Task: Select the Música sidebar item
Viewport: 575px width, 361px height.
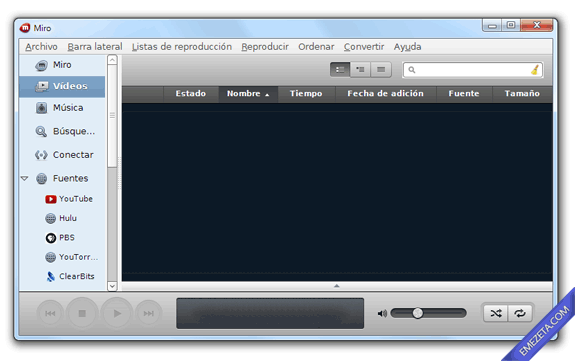Action: [62, 108]
